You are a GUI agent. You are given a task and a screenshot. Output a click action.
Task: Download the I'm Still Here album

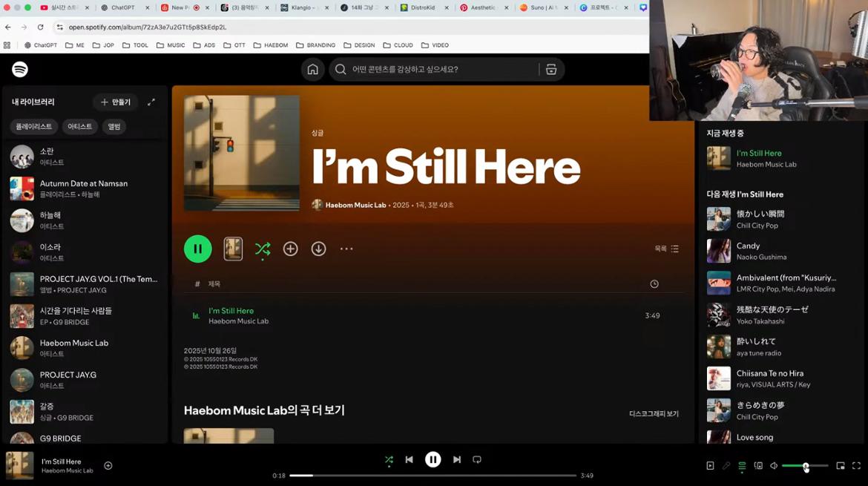(318, 249)
